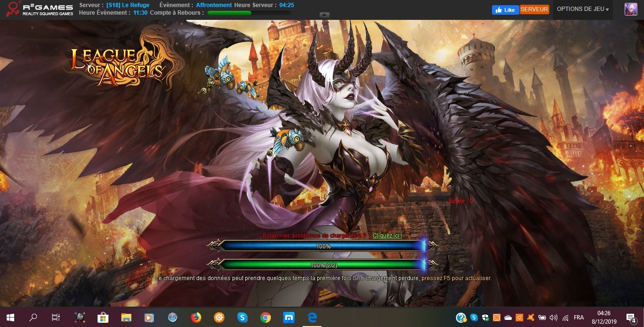The width and height of the screenshot is (644, 327).
Task: Open Firefox from the taskbar
Action: tap(196, 318)
